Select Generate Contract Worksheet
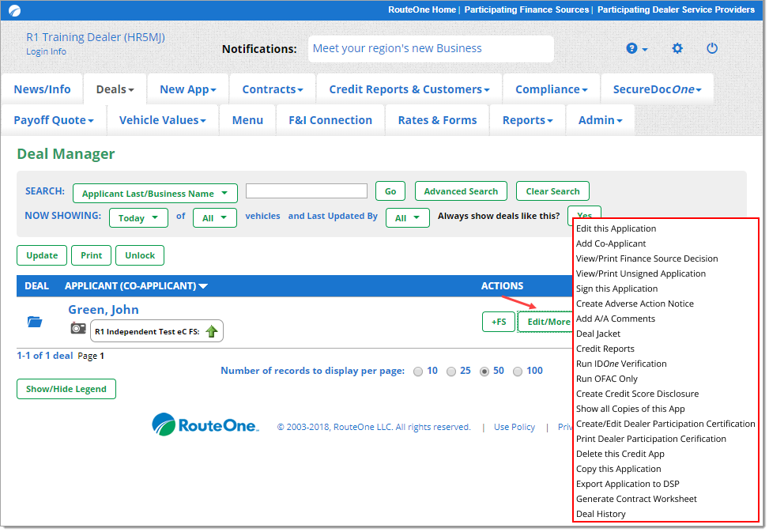The width and height of the screenshot is (769, 532). (636, 499)
